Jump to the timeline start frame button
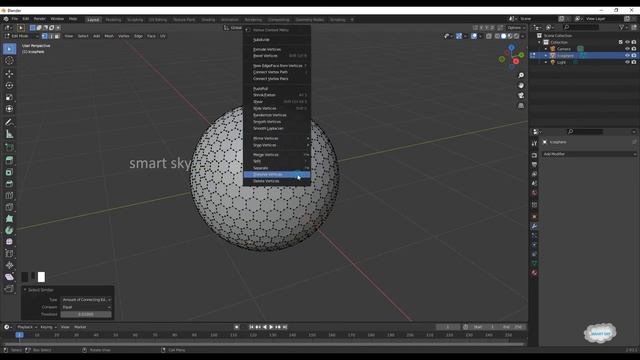The height and width of the screenshot is (360, 640). (x=251, y=327)
